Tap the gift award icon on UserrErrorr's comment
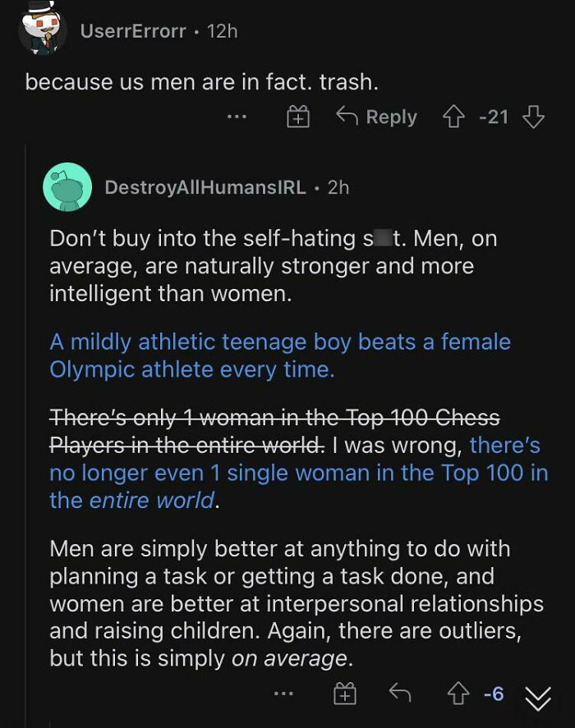575x728 pixels. [297, 117]
